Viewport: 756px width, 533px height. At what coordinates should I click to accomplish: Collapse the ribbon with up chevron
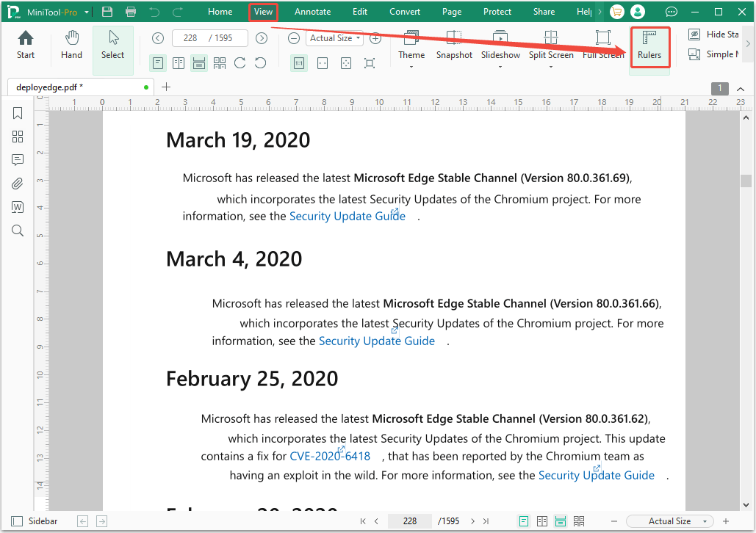[741, 89]
